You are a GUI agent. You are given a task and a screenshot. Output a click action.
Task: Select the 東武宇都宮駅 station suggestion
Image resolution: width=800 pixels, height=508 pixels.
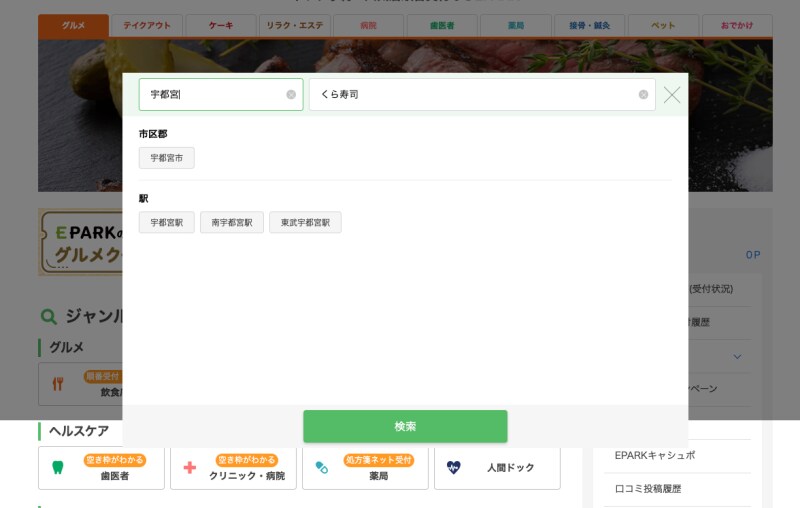pyautogui.click(x=305, y=222)
